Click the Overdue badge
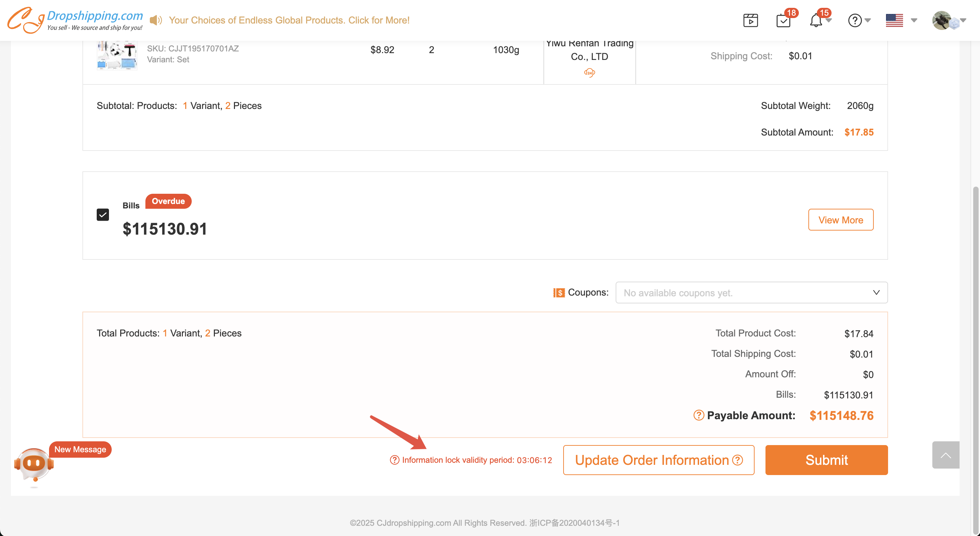Screen dimensions: 980x536 point(168,201)
